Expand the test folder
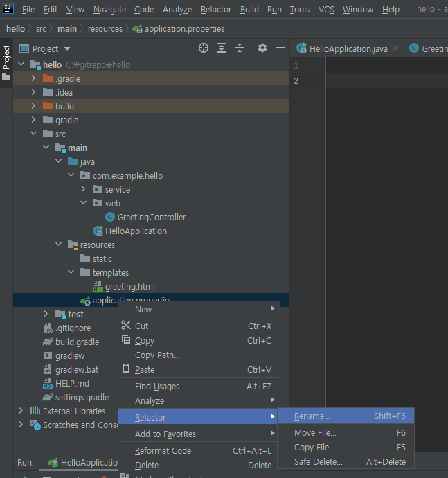 46,314
